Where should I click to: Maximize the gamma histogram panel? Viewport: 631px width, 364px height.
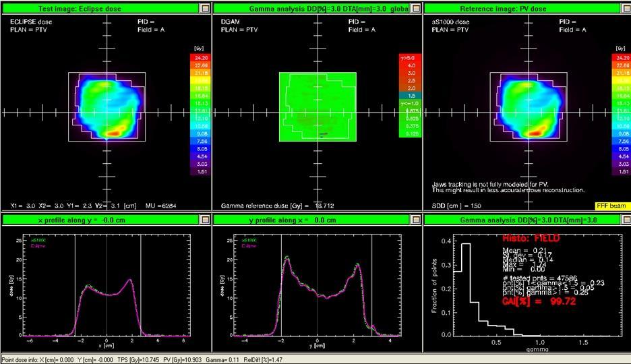coord(627,220)
